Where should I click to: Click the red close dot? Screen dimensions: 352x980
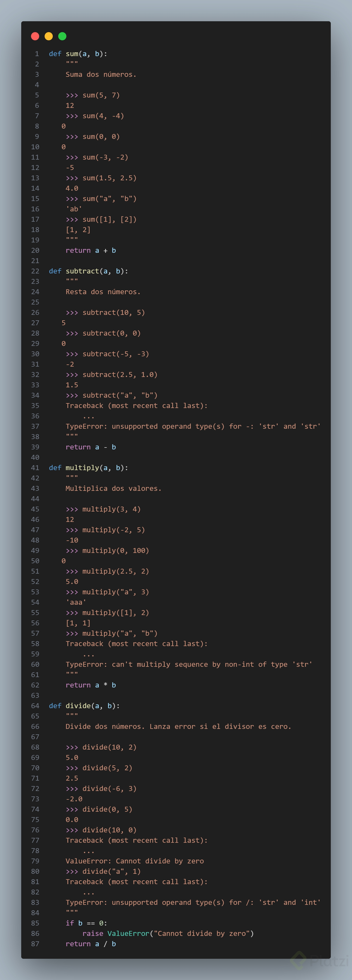35,36
